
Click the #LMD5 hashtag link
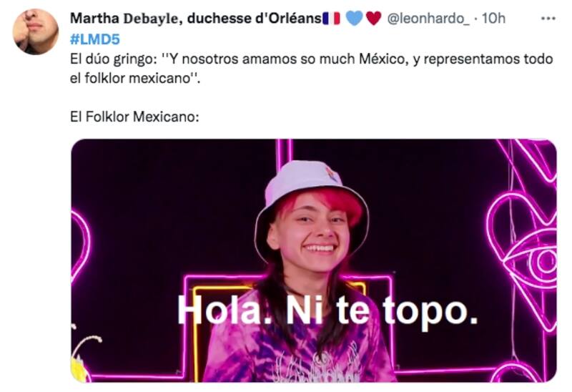tap(95, 39)
